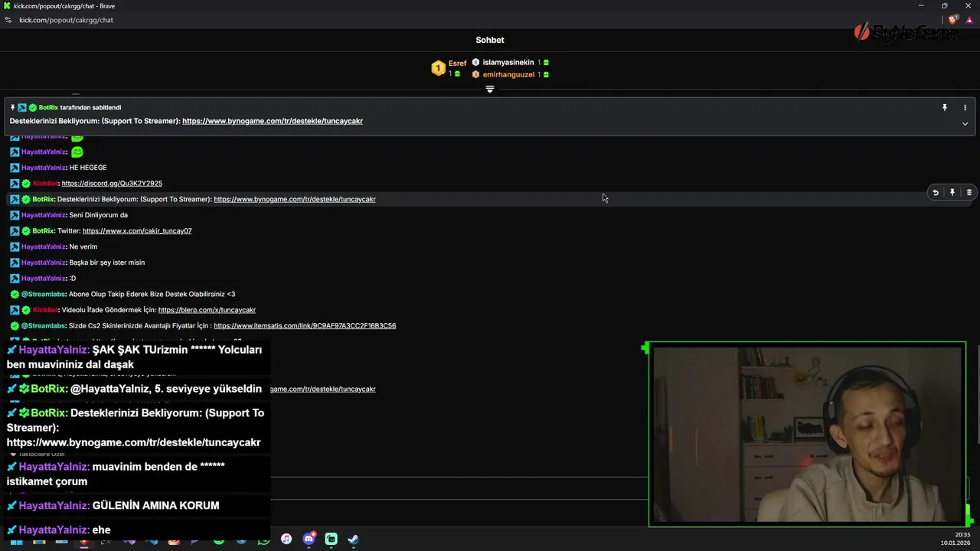Viewport: 980px width, 551px height.
Task: Click BotRix username on Twitter message
Action: pos(43,231)
